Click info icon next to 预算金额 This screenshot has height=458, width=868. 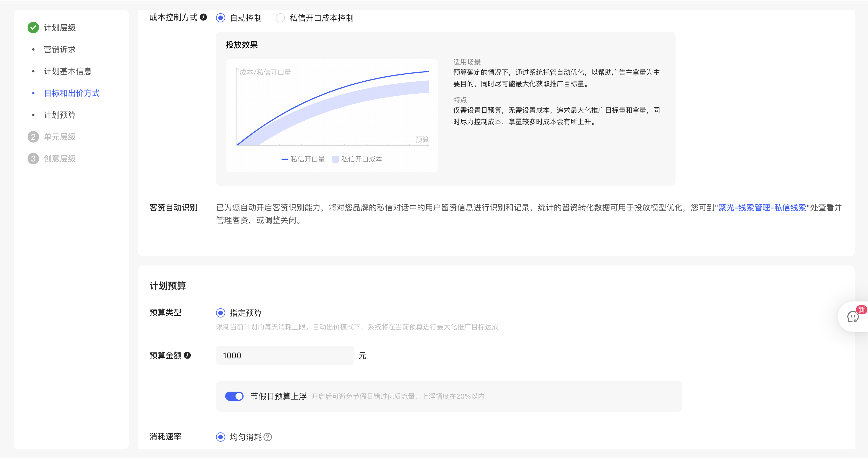187,355
